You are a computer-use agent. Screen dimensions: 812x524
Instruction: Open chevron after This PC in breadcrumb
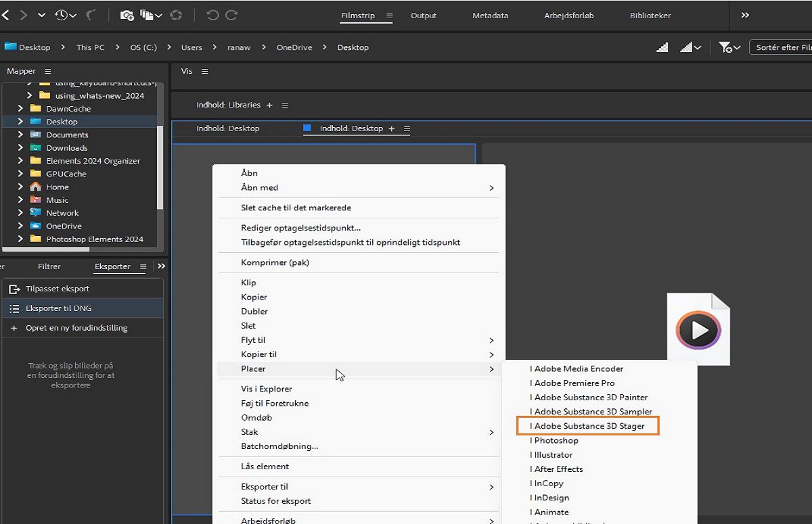118,47
